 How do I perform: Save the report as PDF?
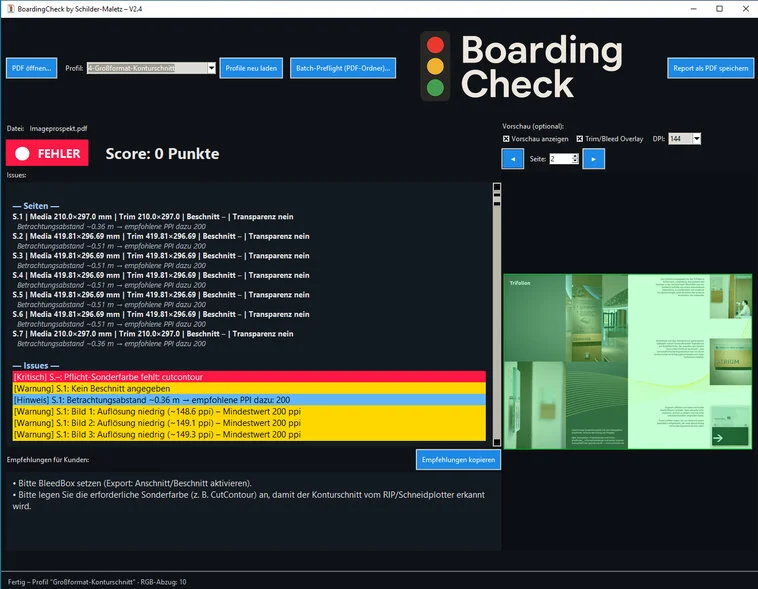(x=710, y=68)
